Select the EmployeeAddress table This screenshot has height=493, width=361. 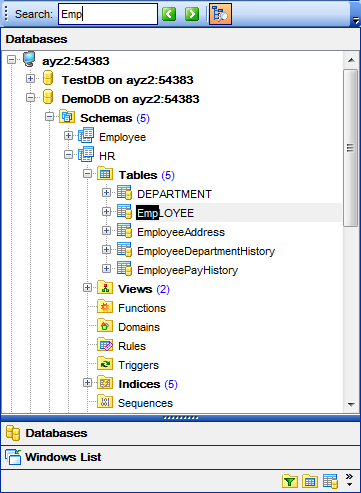(x=181, y=232)
